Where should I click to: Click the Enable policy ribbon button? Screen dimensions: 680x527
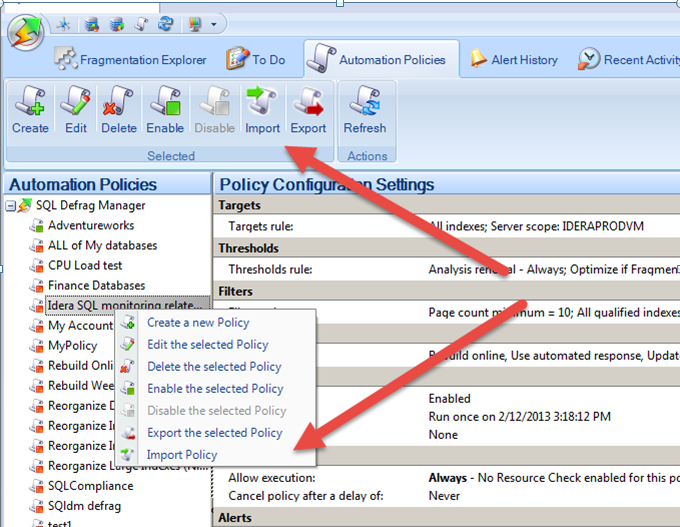click(165, 110)
